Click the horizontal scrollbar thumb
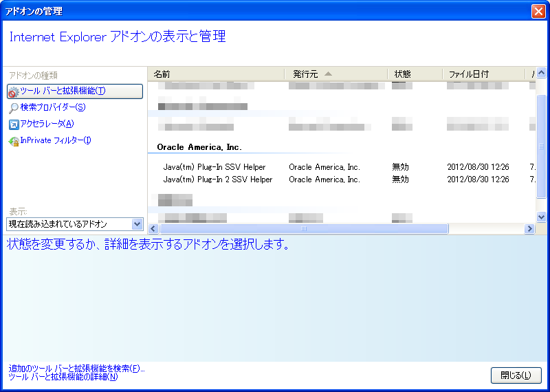This screenshot has width=550, height=392. [302, 229]
